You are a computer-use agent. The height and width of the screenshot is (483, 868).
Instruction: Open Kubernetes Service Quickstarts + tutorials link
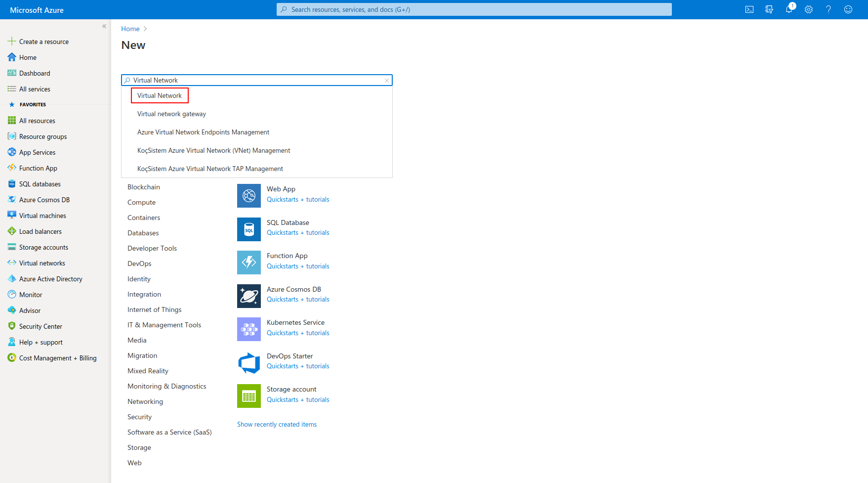click(298, 333)
